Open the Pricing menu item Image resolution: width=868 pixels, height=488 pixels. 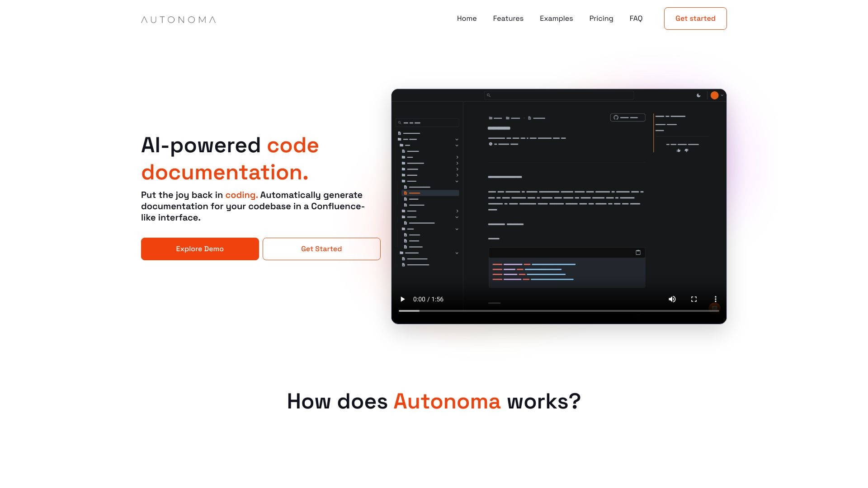pyautogui.click(x=601, y=19)
